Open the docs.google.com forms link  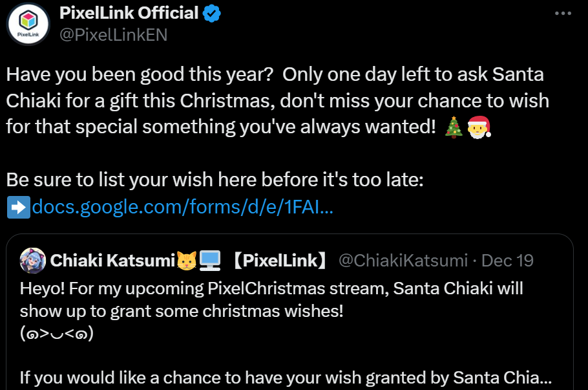182,208
